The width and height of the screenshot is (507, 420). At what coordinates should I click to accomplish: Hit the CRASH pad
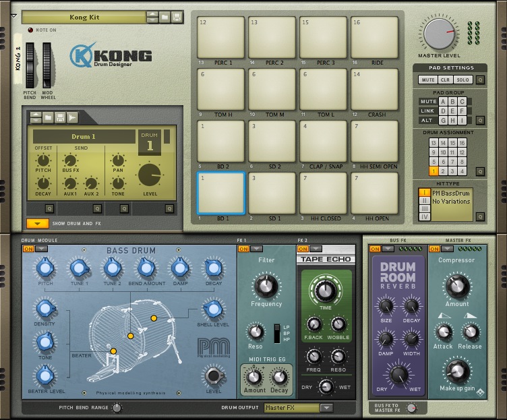(x=374, y=89)
